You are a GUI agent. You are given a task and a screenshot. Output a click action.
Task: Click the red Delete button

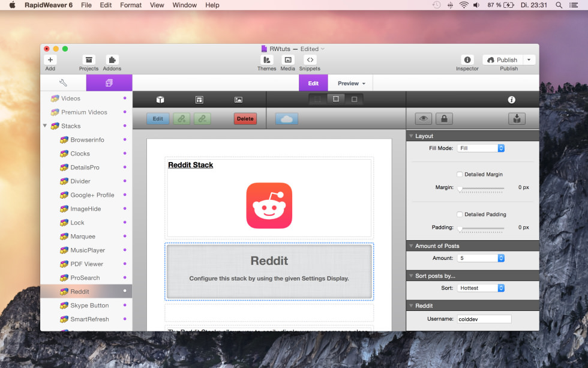click(x=245, y=119)
